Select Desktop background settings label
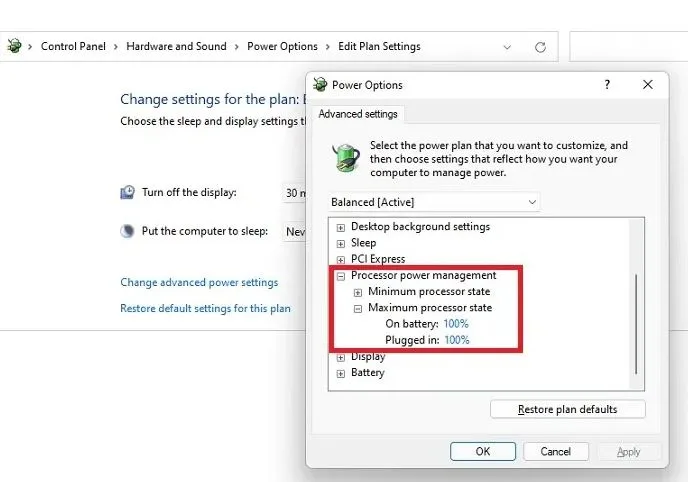The height and width of the screenshot is (482, 688). 420,226
